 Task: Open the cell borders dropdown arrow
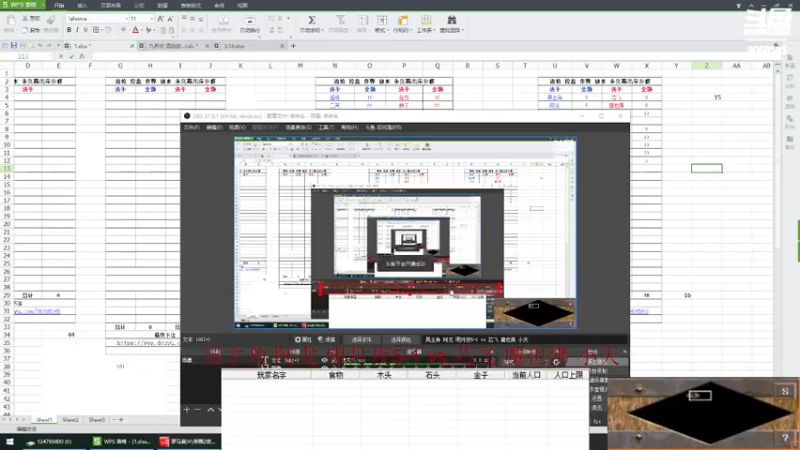click(x=102, y=31)
